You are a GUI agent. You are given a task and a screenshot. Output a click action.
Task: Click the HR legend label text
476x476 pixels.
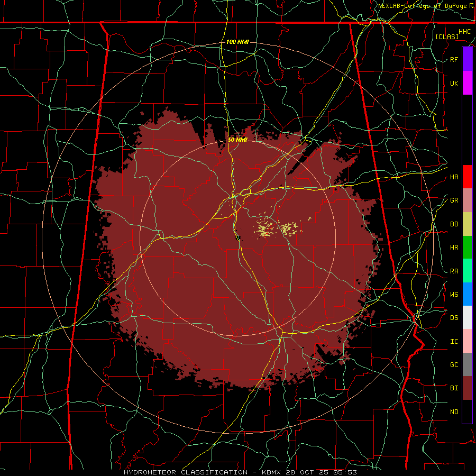pos(454,248)
